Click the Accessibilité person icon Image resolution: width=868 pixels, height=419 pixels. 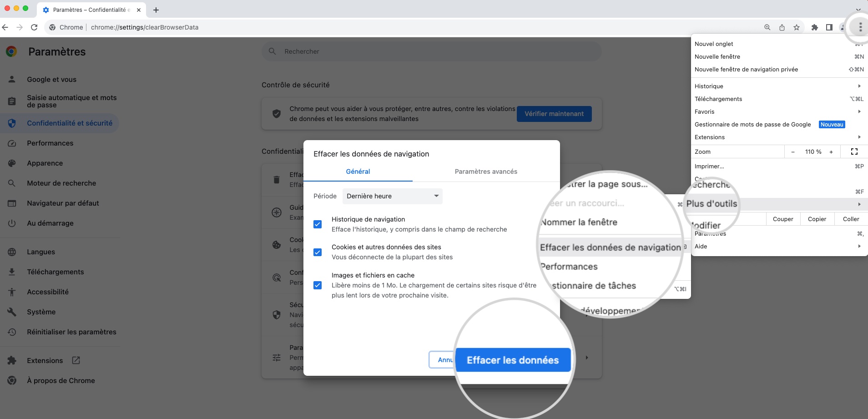point(12,292)
